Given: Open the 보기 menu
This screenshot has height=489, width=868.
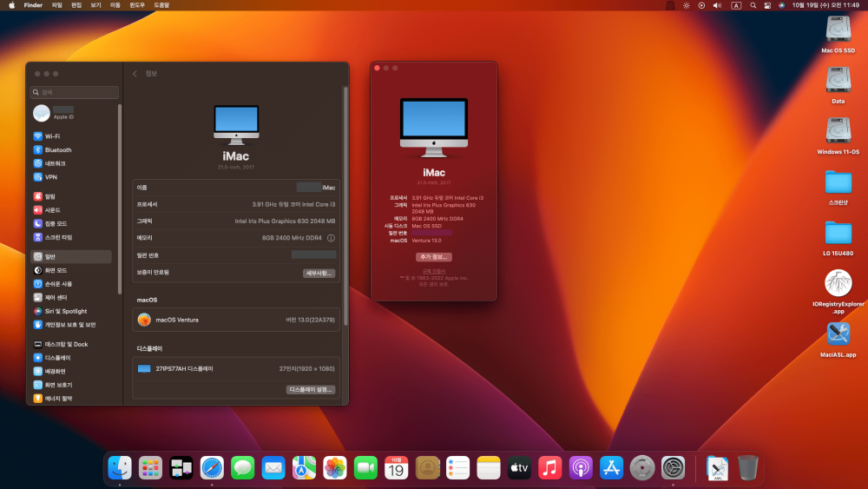Looking at the screenshot, I should pyautogui.click(x=95, y=5).
